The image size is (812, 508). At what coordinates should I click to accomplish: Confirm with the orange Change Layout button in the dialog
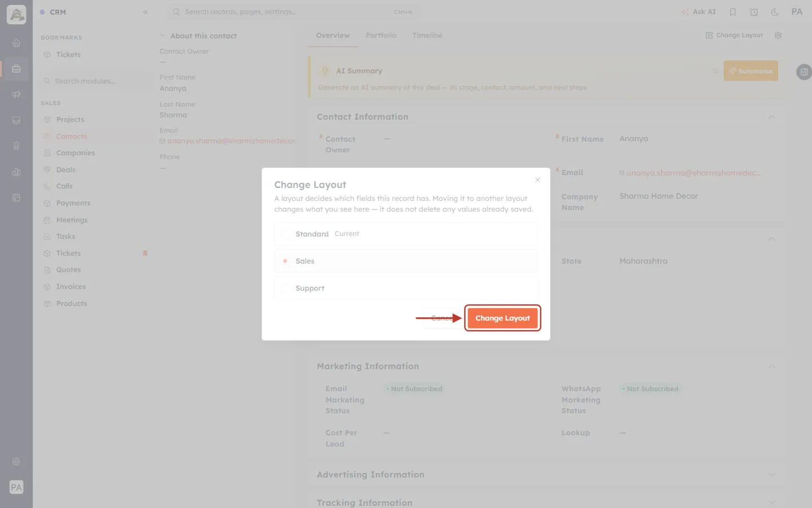click(502, 318)
